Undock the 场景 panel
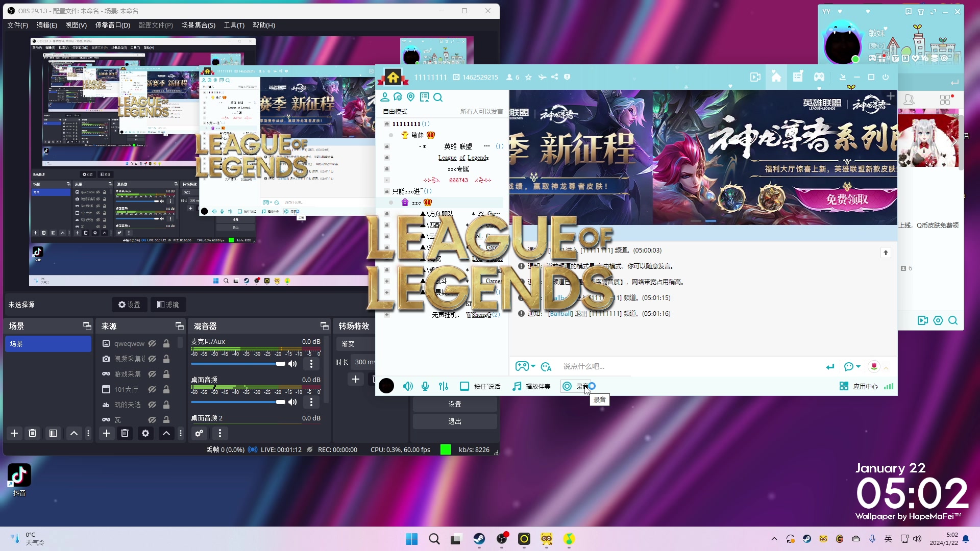The height and width of the screenshot is (551, 980). click(87, 326)
